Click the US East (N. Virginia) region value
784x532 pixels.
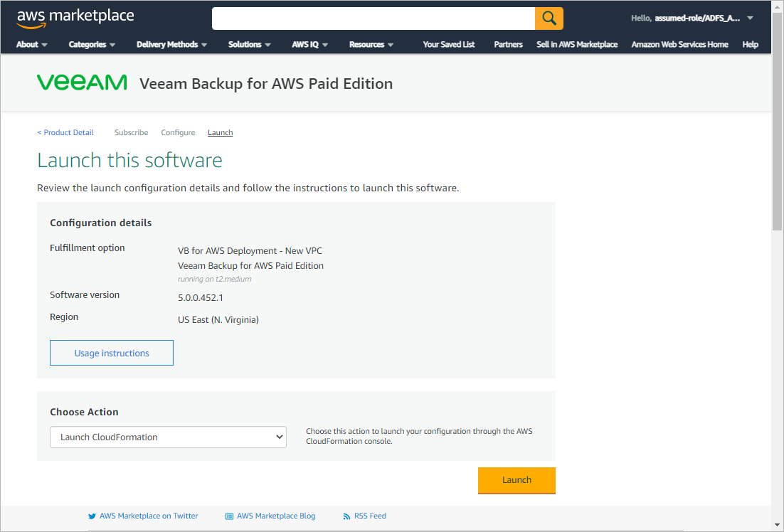[218, 320]
